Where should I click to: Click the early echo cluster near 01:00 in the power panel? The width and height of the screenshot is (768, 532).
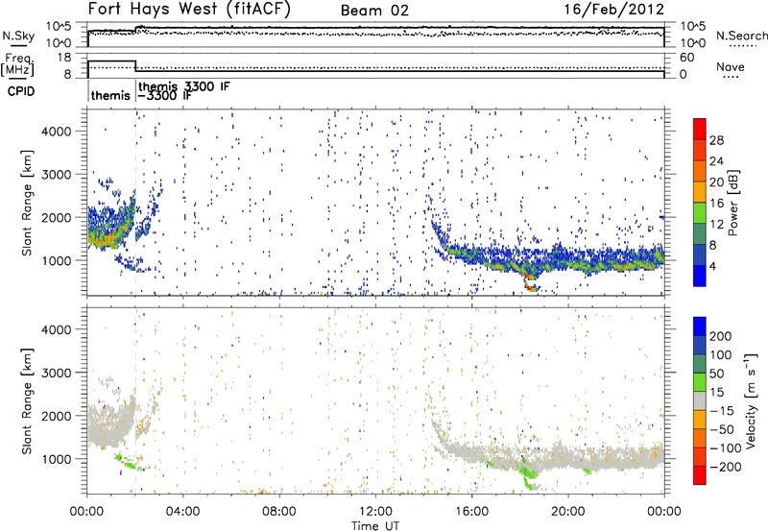coord(110,227)
